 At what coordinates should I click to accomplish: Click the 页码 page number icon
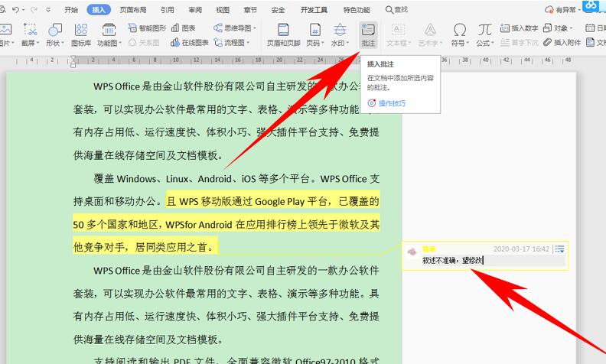point(315,30)
